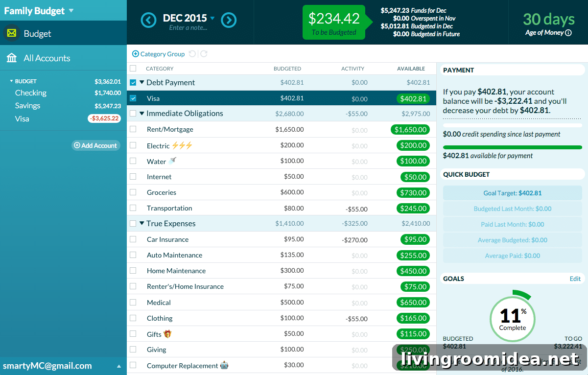Click the Enter a note field
This screenshot has height=375, width=588.
click(188, 28)
